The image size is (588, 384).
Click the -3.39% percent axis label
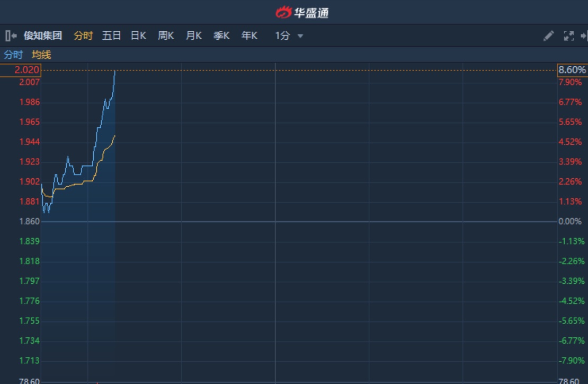572,281
